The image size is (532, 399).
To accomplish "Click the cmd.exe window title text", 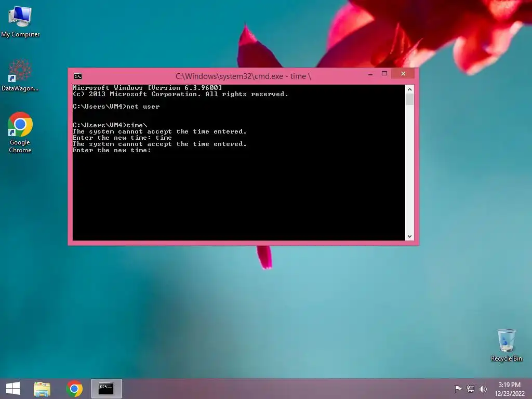I will click(243, 76).
